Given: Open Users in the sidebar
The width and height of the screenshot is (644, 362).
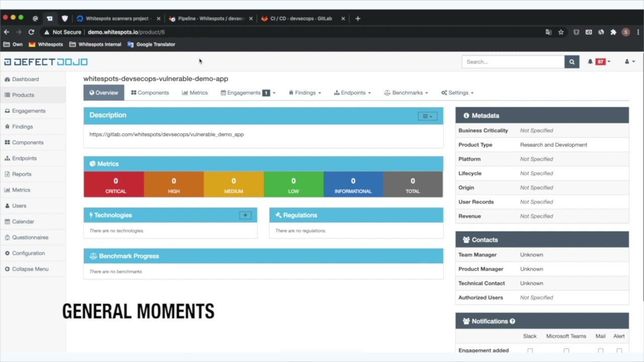Looking at the screenshot, I should (x=19, y=206).
